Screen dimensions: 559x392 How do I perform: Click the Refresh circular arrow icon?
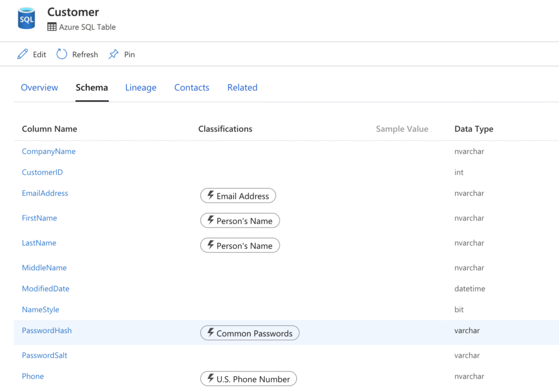pos(62,54)
